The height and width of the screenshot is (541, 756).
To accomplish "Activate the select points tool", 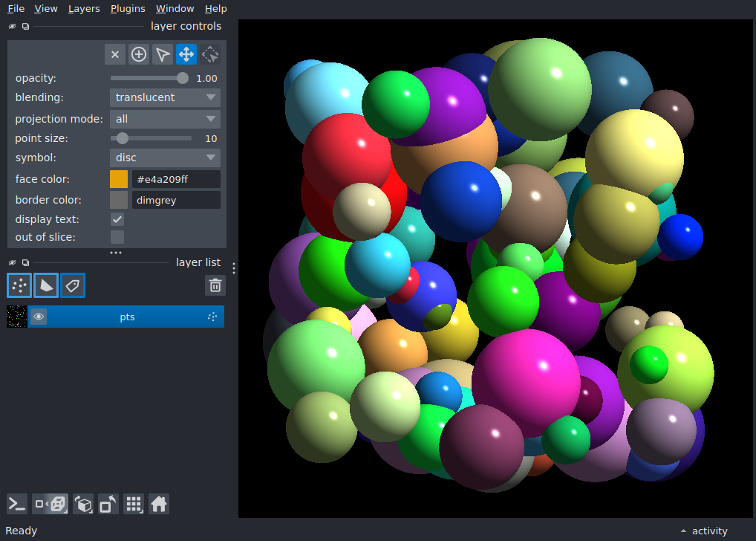I will 163,54.
